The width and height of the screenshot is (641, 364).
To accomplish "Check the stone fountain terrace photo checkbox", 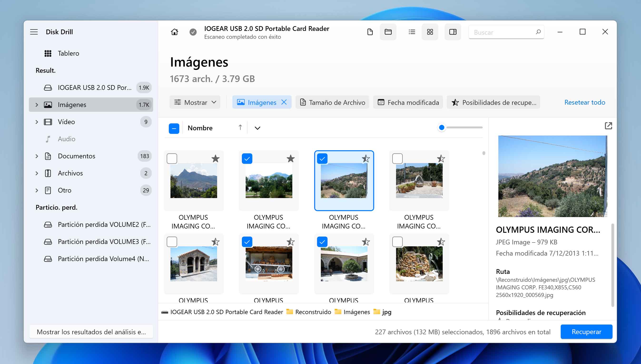I will (397, 159).
